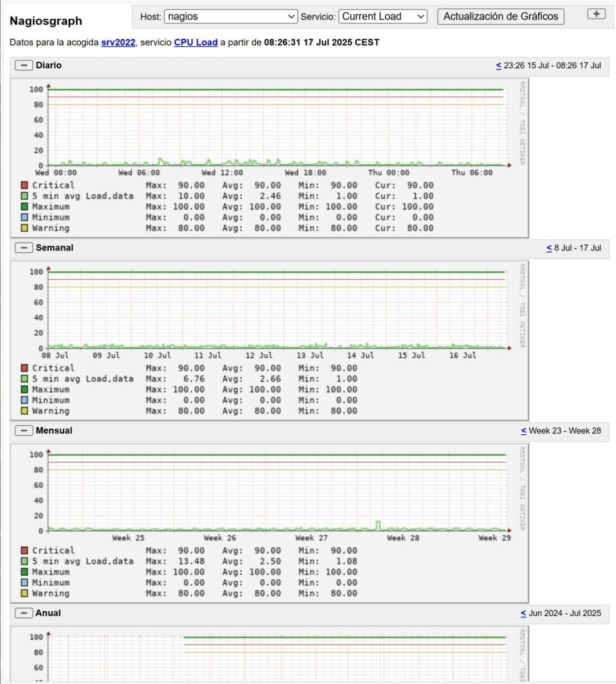Click the red Critical swatch in Mensual legend
Viewport: 616px width, 684px height.
(25, 550)
